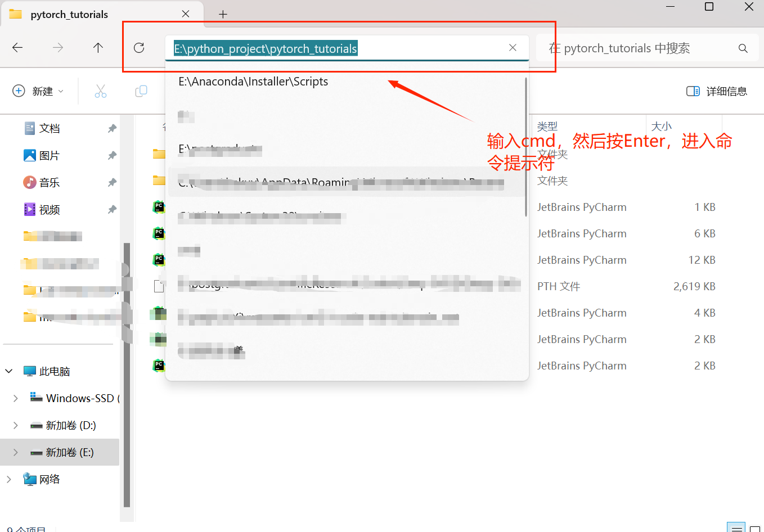Click the Up-to-parent-folder arrow

(98, 48)
